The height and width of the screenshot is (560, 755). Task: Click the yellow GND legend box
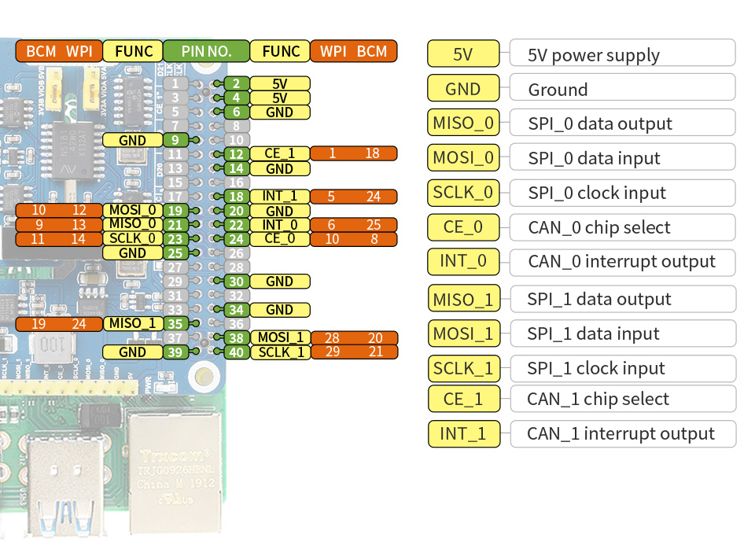[x=463, y=89]
